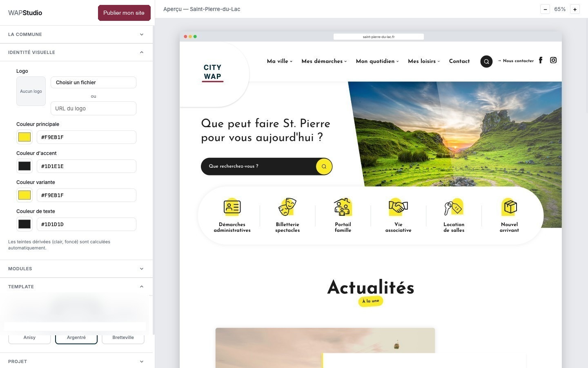Click Publier mon site button

(x=124, y=13)
